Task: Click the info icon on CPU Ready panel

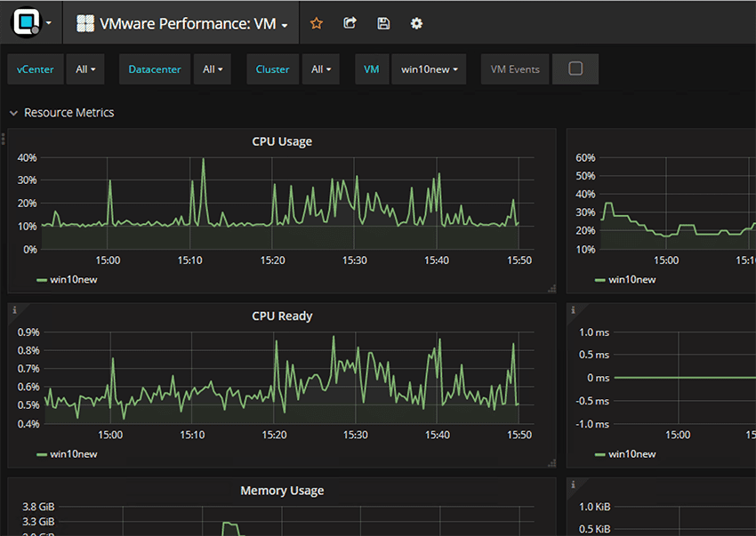Action: pyautogui.click(x=14, y=310)
